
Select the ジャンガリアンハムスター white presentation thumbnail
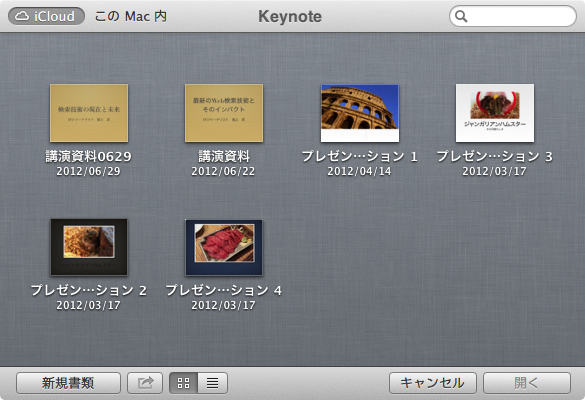pos(495,113)
